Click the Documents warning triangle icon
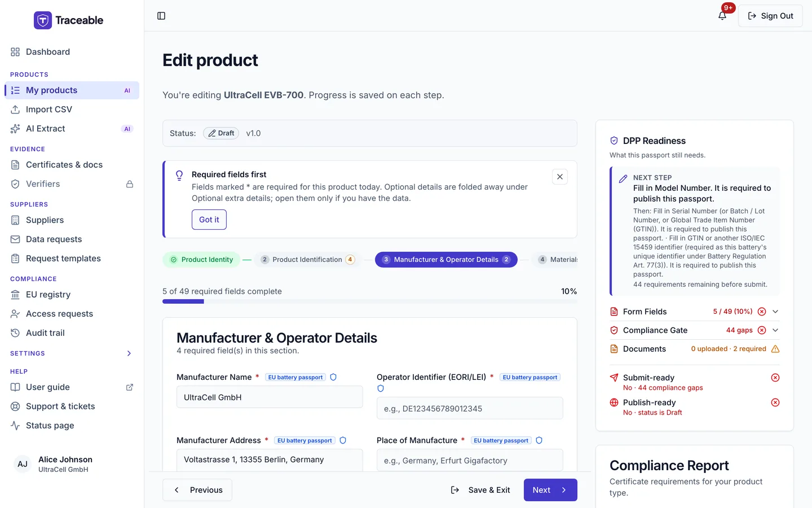The image size is (812, 508). pos(775,349)
